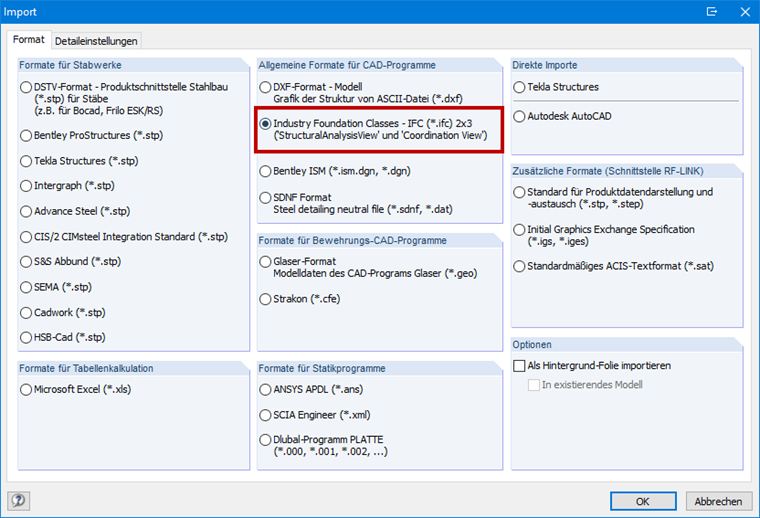Select Strakon (*.cfe) format

click(x=265, y=299)
